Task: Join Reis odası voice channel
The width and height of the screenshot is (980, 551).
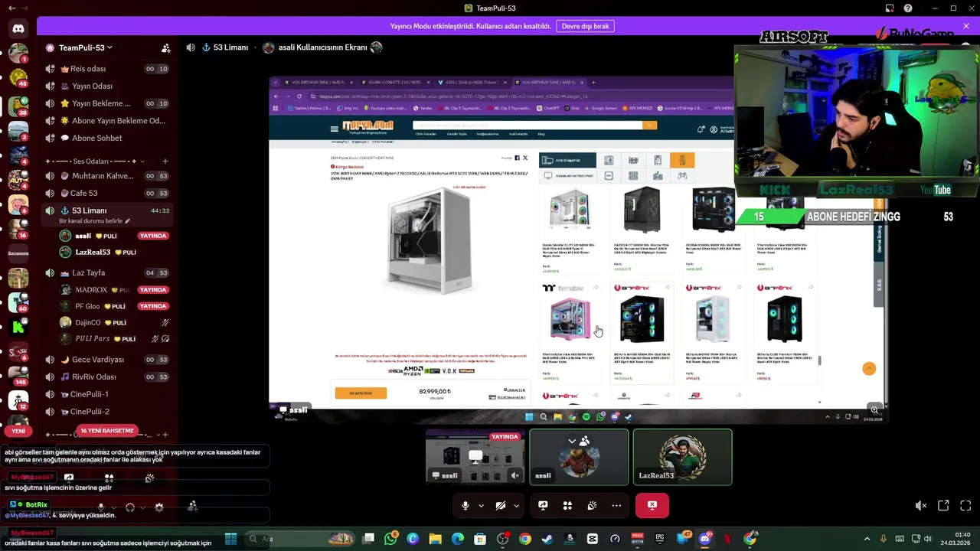Action: coord(107,69)
